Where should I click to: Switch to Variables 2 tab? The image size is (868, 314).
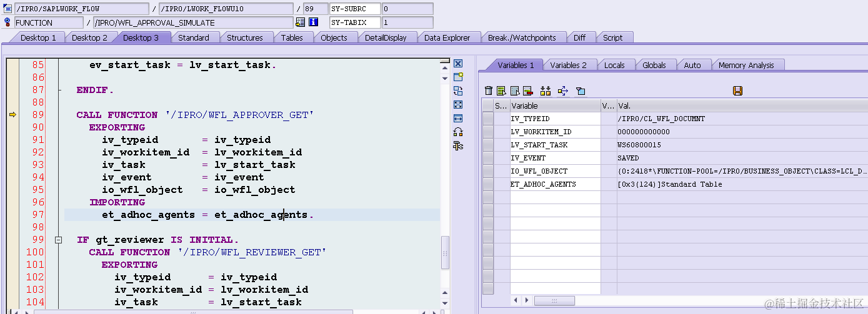tap(568, 65)
